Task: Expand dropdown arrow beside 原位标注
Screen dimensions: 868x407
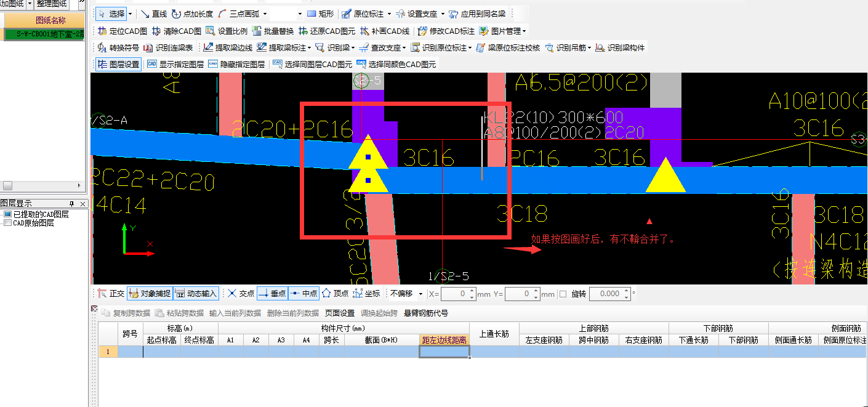Action: coord(389,14)
